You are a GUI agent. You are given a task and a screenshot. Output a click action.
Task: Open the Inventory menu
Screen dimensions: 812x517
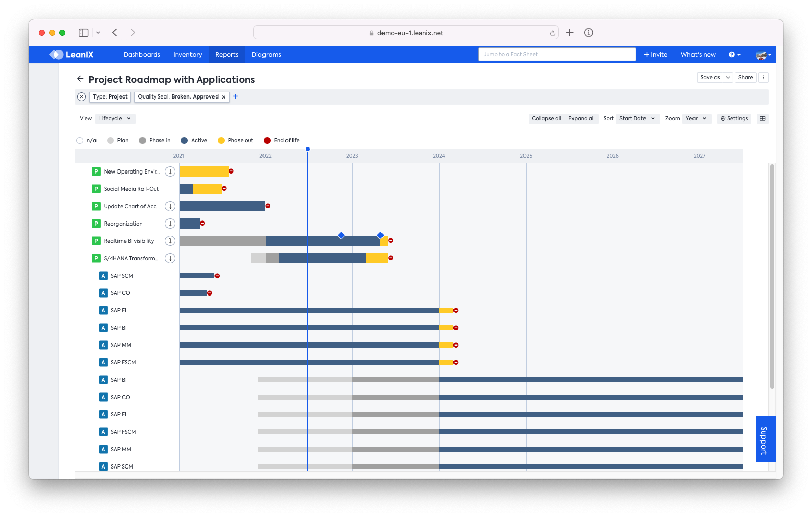tap(187, 55)
